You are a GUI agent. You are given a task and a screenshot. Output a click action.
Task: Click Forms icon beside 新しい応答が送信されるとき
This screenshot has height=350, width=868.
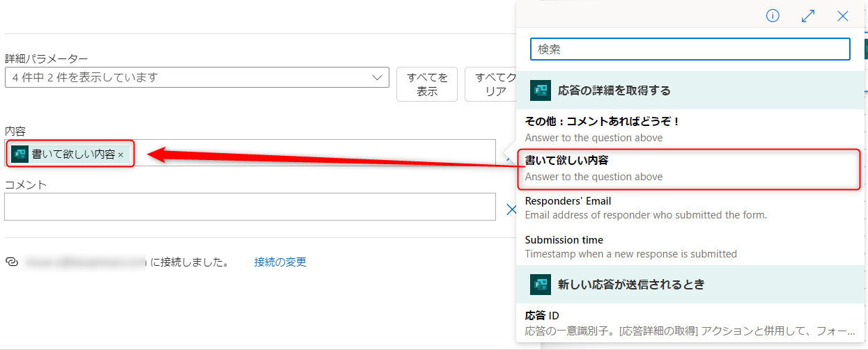click(x=541, y=285)
